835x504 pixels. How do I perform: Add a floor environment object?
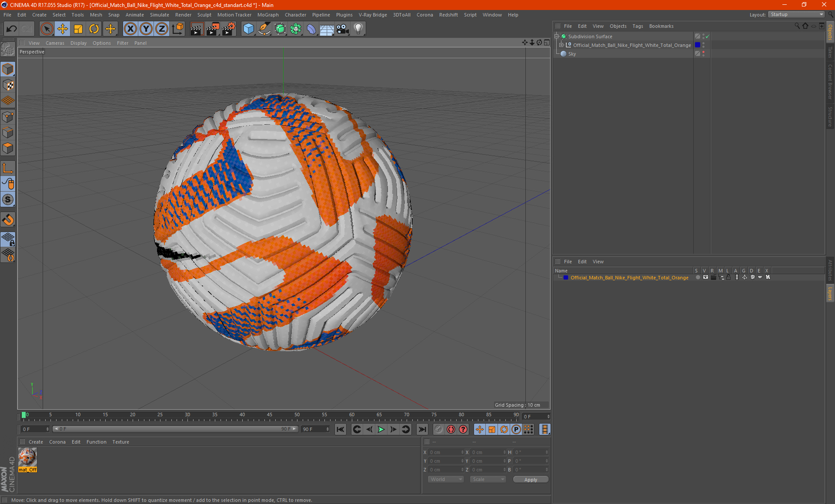coord(327,29)
